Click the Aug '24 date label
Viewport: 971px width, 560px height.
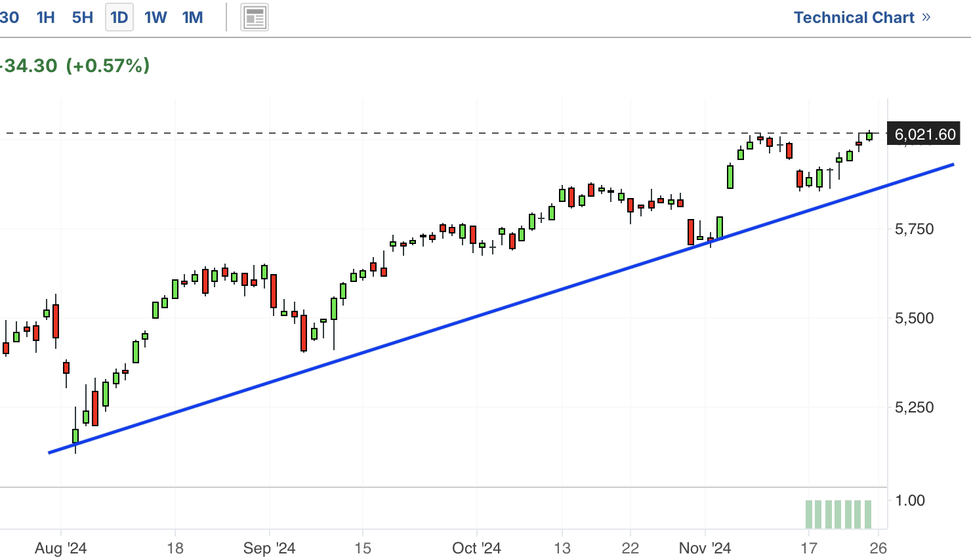point(61,548)
